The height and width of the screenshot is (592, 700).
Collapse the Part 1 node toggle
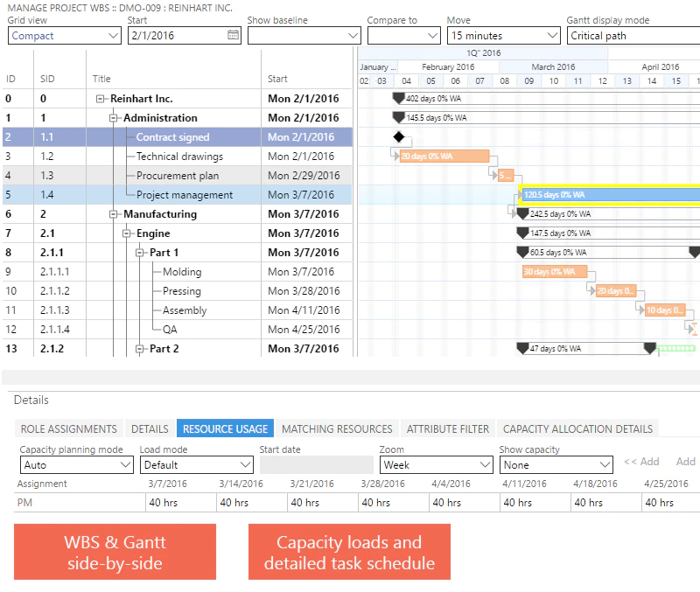(139, 253)
